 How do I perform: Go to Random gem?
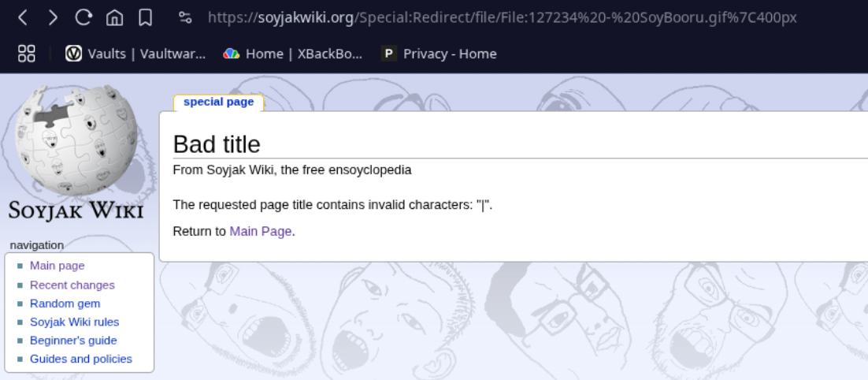(65, 304)
